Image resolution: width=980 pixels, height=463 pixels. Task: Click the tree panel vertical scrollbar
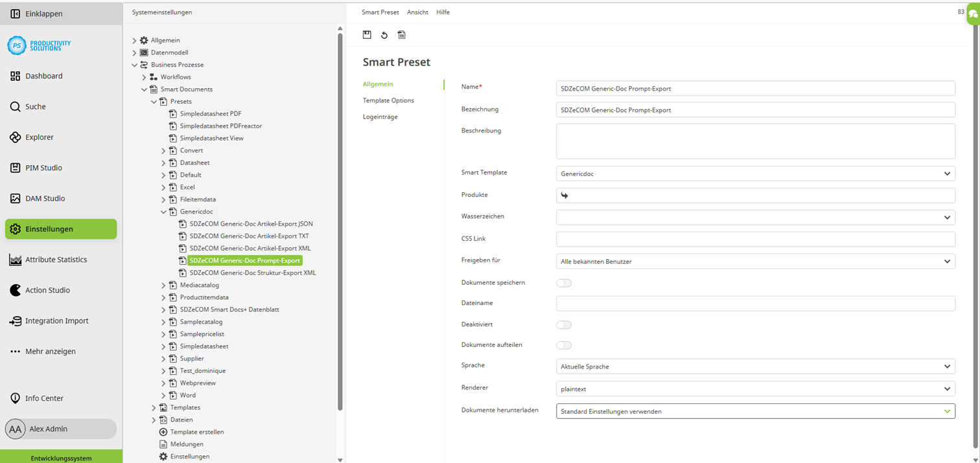pyautogui.click(x=340, y=220)
